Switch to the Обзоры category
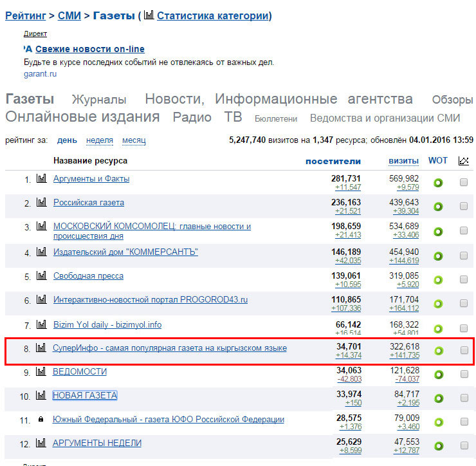Screen dimensions: 476x466 452,100
